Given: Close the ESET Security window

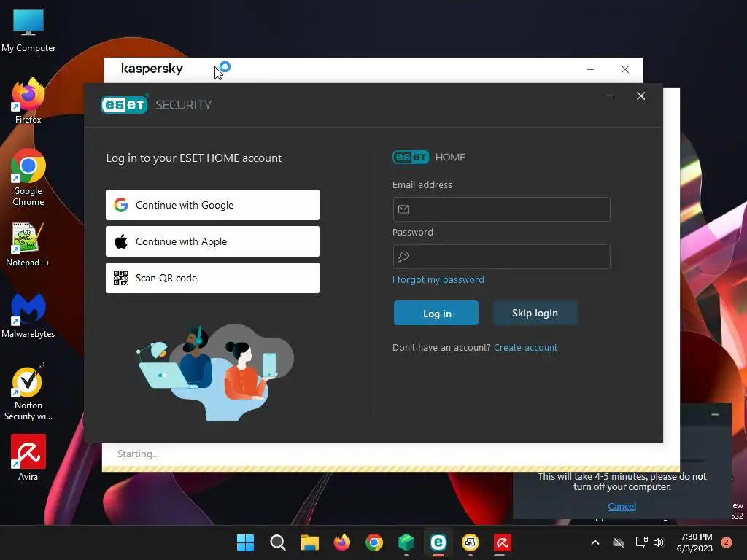Looking at the screenshot, I should [x=640, y=96].
